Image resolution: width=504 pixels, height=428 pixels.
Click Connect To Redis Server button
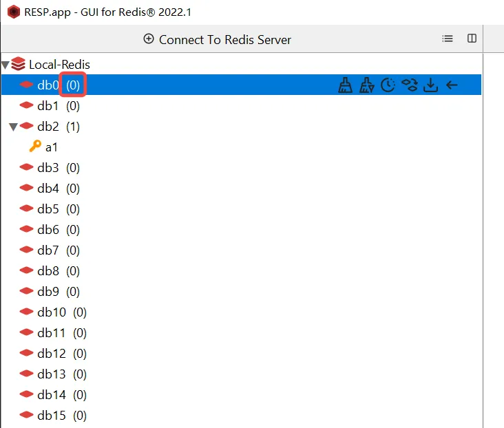[x=218, y=39]
